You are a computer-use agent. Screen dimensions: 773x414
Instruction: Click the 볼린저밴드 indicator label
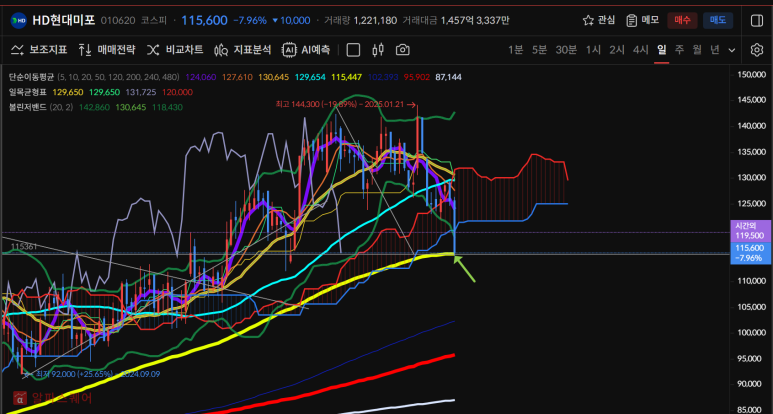[x=28, y=107]
